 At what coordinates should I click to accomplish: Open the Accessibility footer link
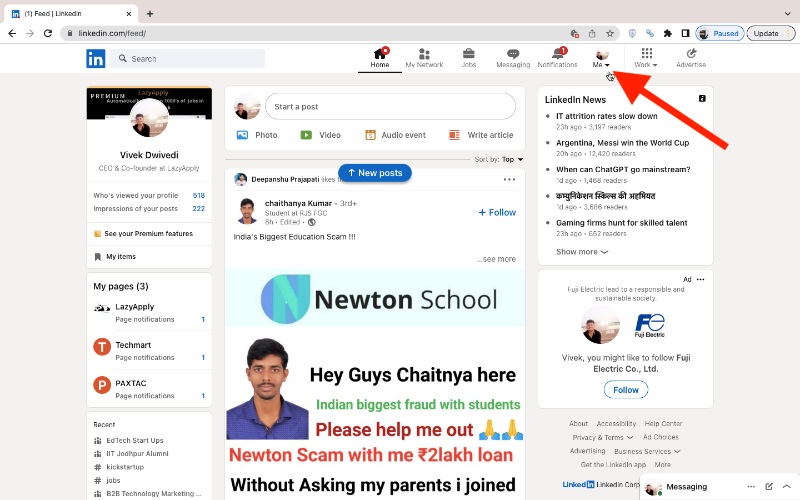[x=616, y=423]
